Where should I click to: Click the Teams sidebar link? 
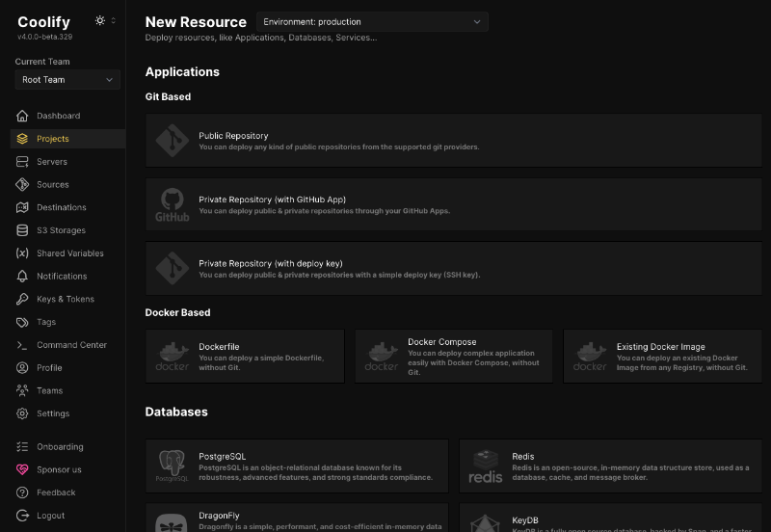pos(67,390)
